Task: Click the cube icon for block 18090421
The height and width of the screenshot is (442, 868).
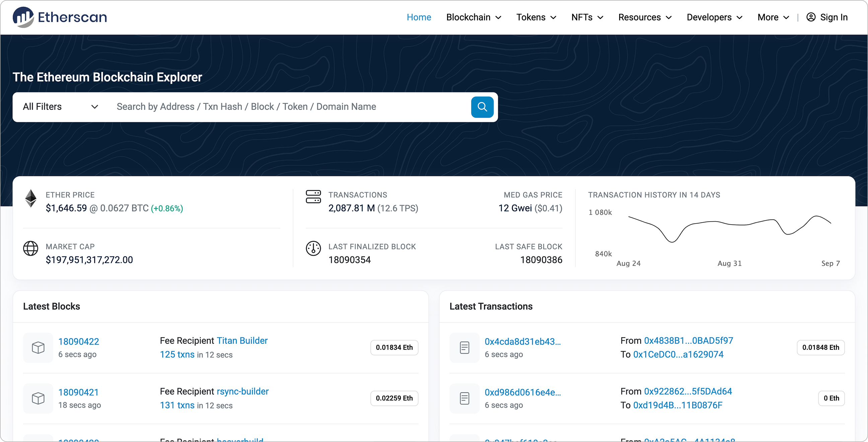Action: pyautogui.click(x=38, y=398)
